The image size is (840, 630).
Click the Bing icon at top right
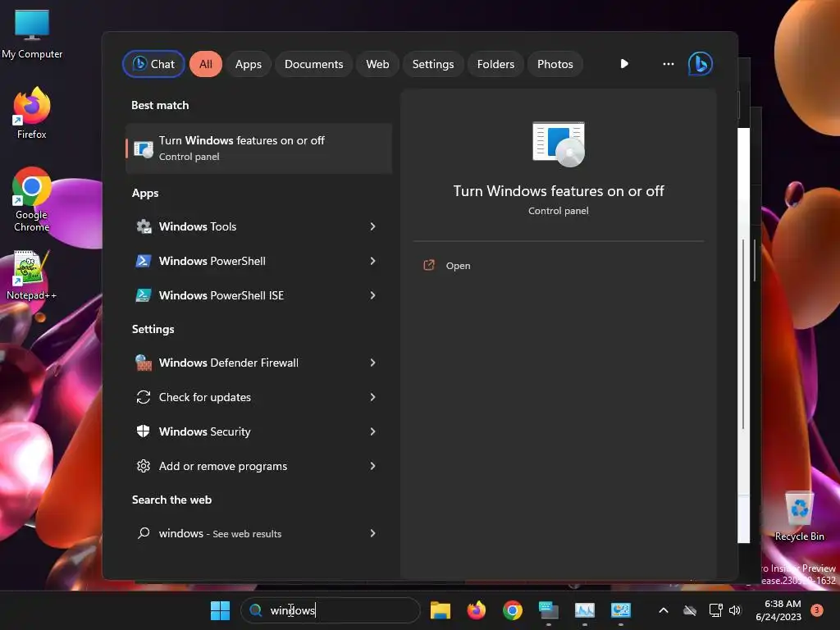click(701, 64)
